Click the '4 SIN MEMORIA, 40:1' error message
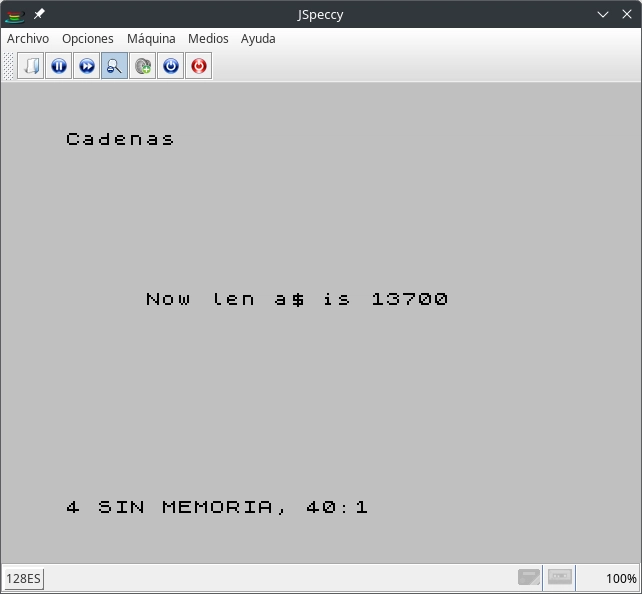This screenshot has width=642, height=594. [217, 508]
